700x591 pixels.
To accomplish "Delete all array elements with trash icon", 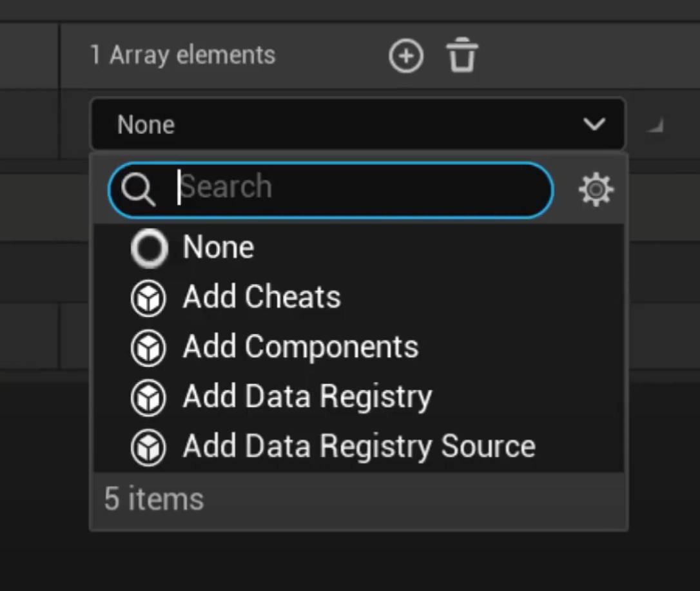I will click(x=462, y=55).
